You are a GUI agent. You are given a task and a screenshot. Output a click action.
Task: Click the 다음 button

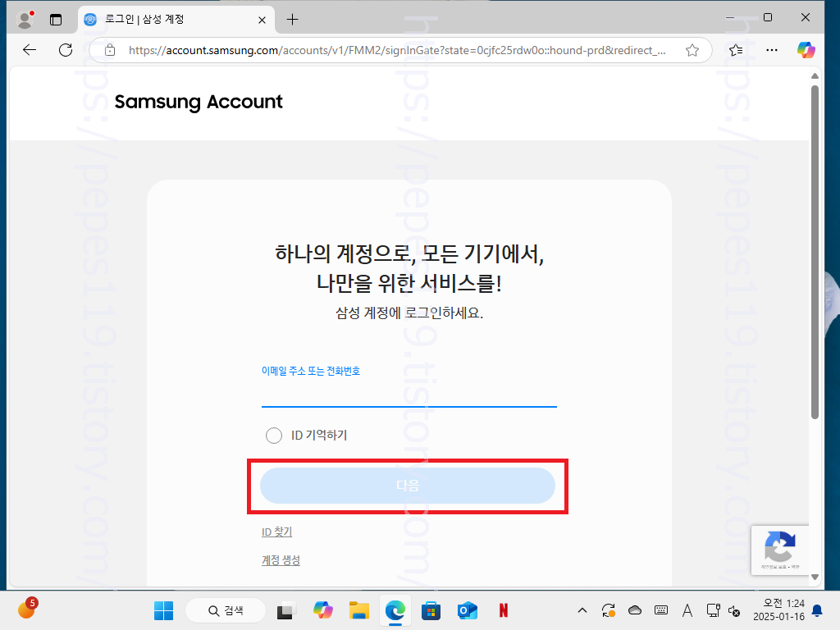pos(407,486)
